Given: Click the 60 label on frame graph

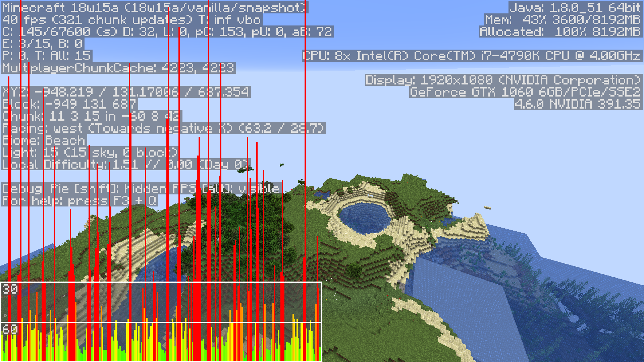Looking at the screenshot, I should tap(10, 329).
